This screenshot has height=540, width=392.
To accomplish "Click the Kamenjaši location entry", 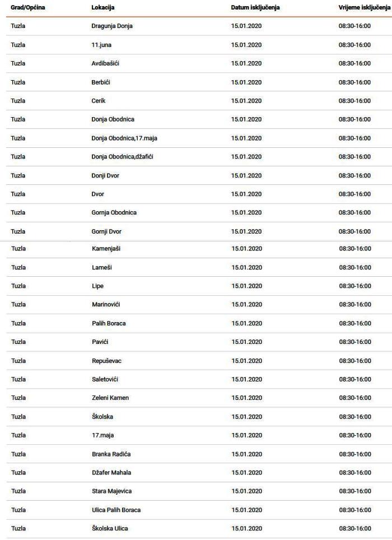I will click(x=106, y=249).
